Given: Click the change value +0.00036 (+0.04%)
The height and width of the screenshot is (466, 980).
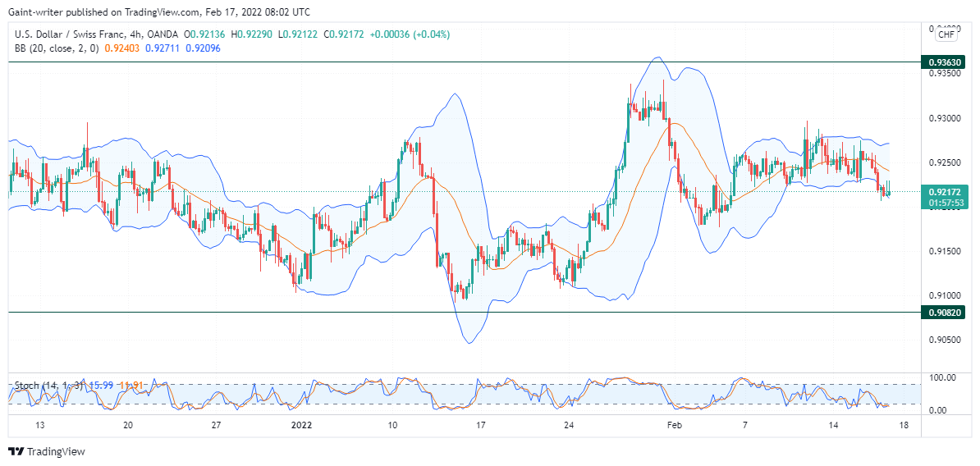Looking at the screenshot, I should [410, 35].
